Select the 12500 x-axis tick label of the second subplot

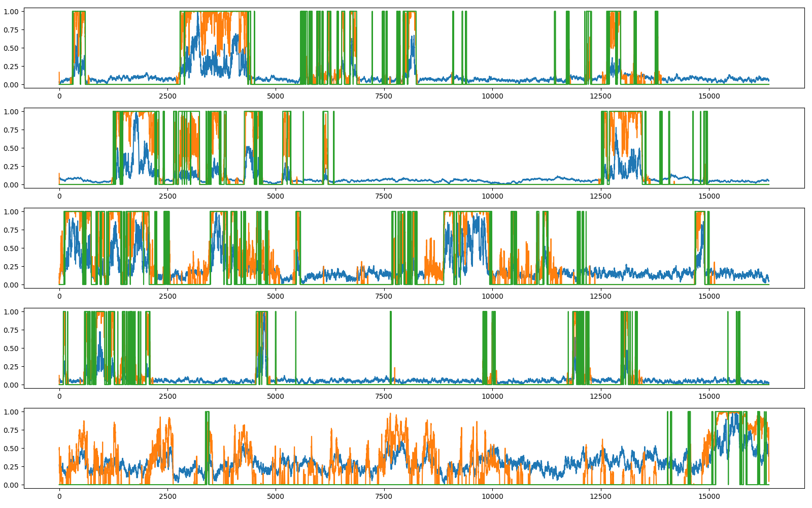tap(601, 196)
